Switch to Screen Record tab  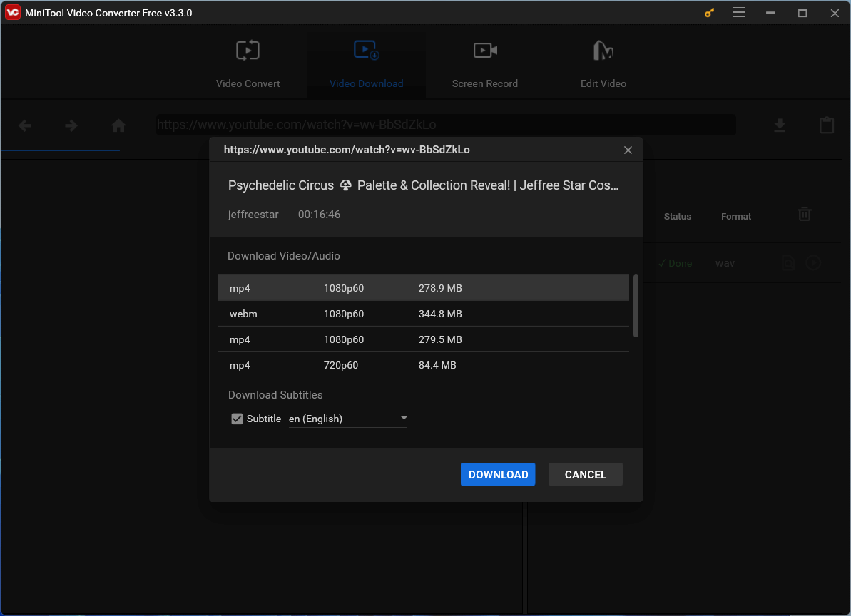[484, 65]
